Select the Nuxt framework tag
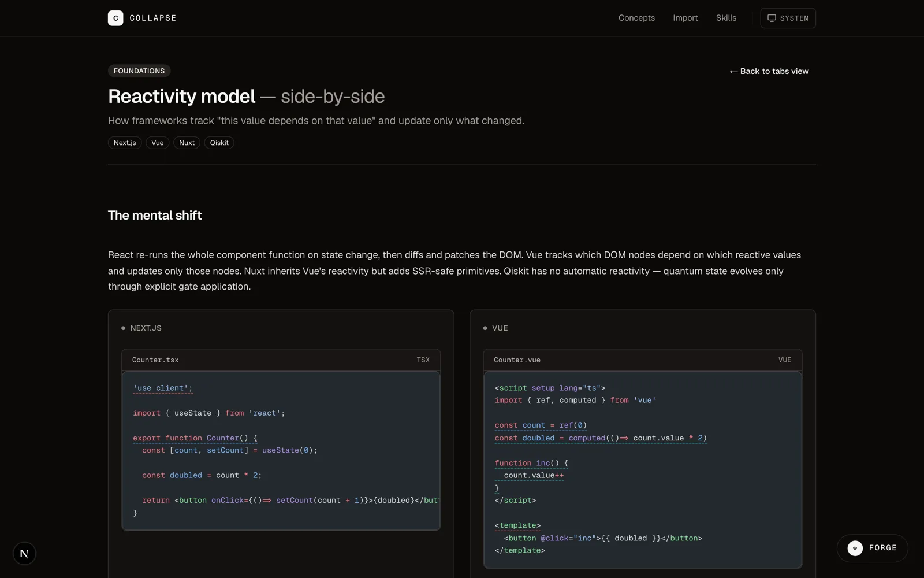 coord(187,143)
